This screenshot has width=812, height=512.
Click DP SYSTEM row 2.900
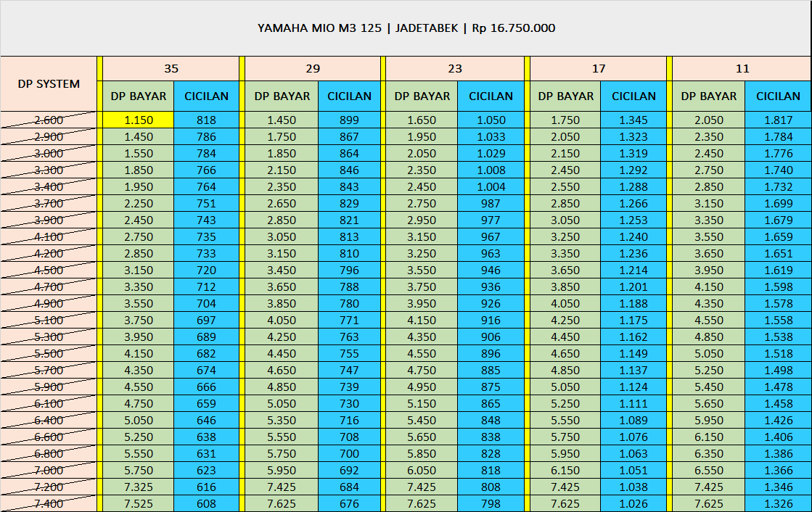[x=49, y=136]
